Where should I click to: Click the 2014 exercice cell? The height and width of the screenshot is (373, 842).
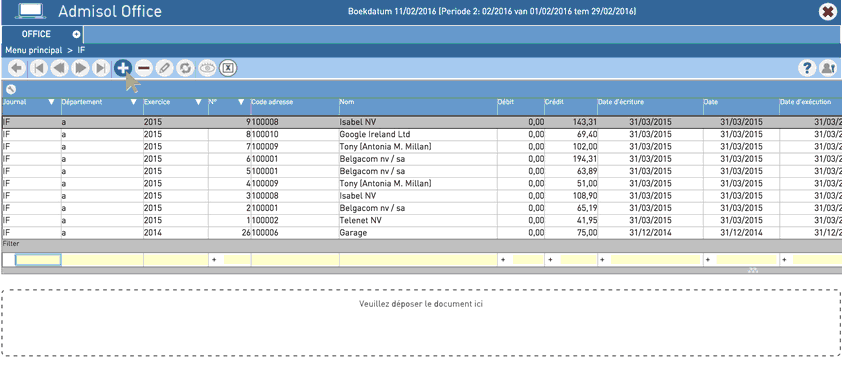click(x=176, y=233)
